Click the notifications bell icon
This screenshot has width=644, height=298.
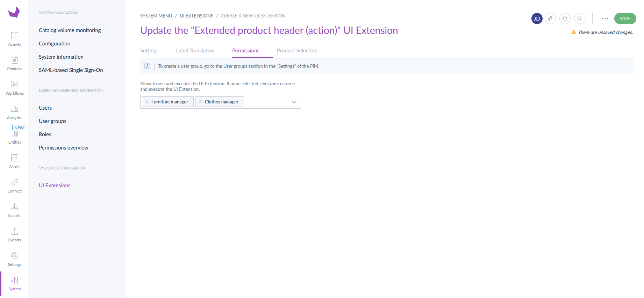[x=565, y=19]
